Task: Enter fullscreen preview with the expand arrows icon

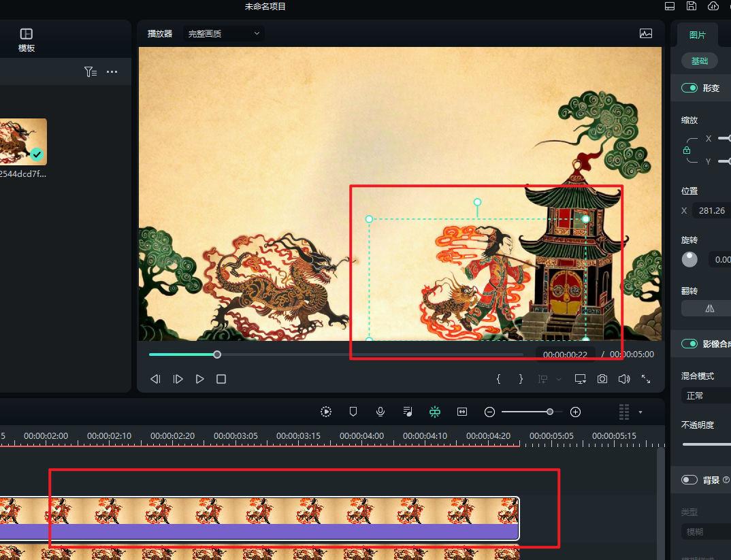Action: [646, 379]
